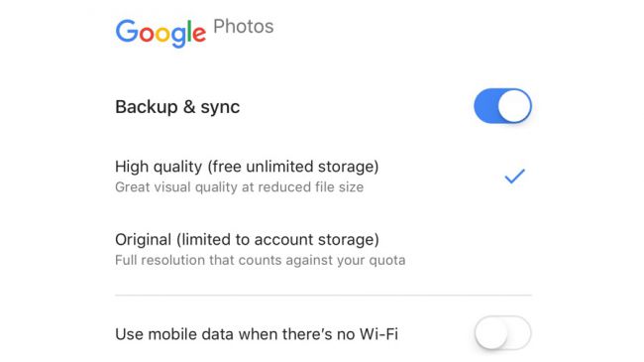Enable mobile data when there's no Wi-Fi

(502, 333)
